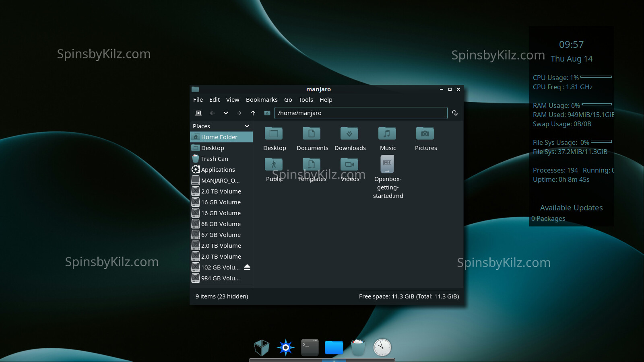The width and height of the screenshot is (644, 362).
Task: Maximize the manjaro file manager window
Action: [x=450, y=89]
